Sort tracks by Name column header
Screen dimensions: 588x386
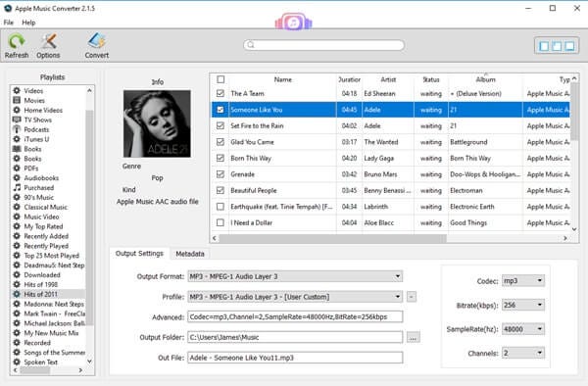point(283,79)
